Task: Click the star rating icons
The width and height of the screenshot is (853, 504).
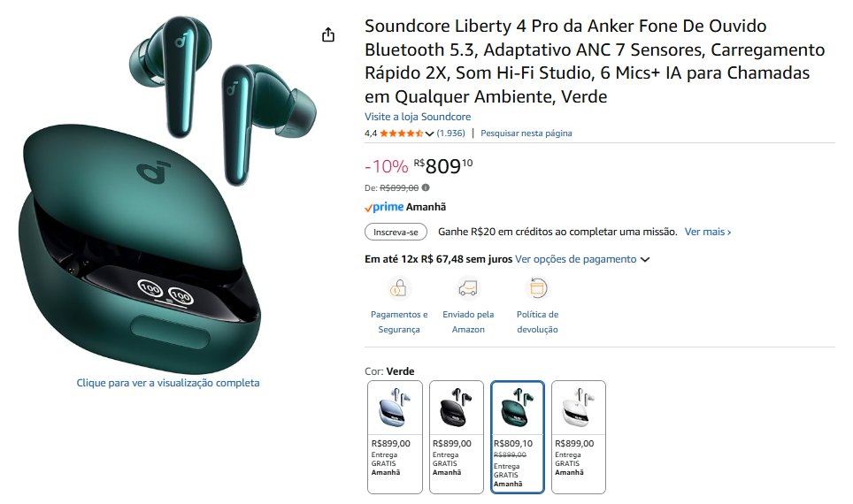Action: point(401,134)
